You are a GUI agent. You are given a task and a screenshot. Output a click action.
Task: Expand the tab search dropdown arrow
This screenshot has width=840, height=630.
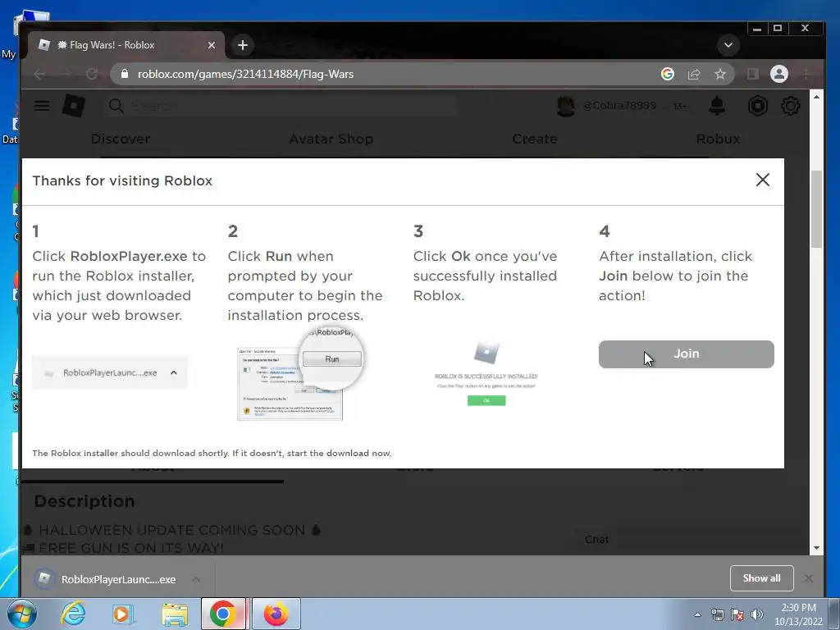[x=728, y=45]
